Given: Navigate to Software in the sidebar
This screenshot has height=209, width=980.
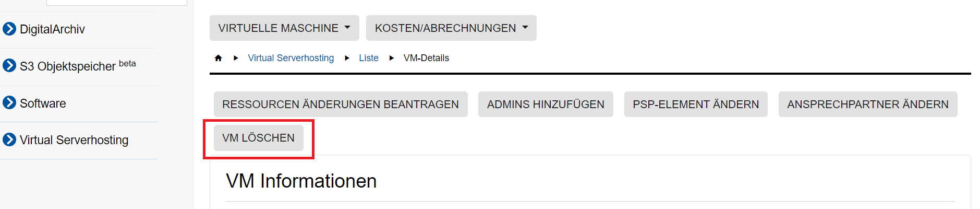Looking at the screenshot, I should (x=43, y=103).
